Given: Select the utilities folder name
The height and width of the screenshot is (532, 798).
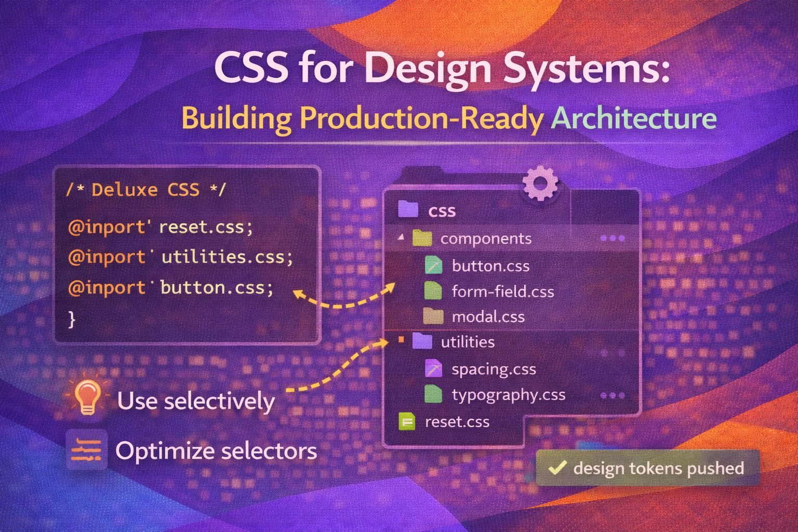Looking at the screenshot, I should pyautogui.click(x=468, y=342).
